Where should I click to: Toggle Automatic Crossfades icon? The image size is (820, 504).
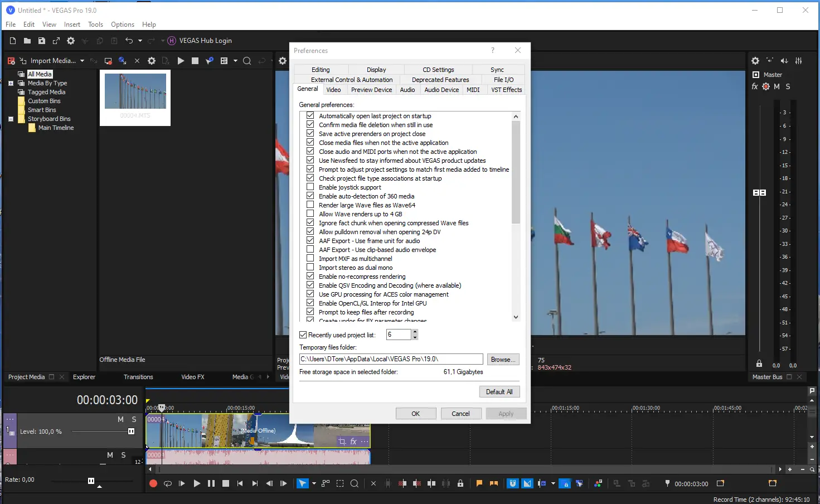[x=527, y=484]
